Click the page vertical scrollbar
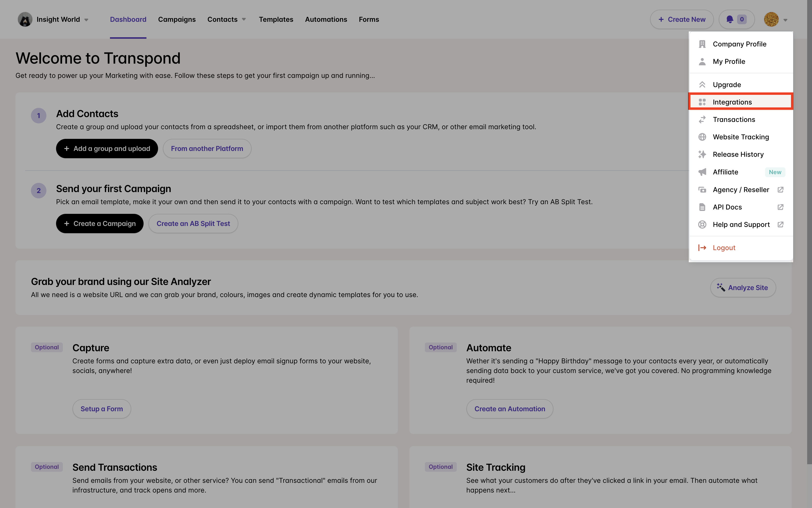812x508 pixels. pos(809,232)
